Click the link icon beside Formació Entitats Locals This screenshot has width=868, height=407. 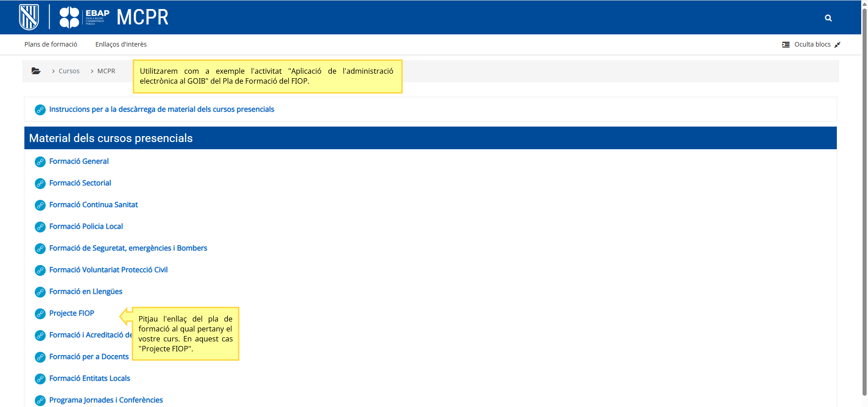click(40, 379)
